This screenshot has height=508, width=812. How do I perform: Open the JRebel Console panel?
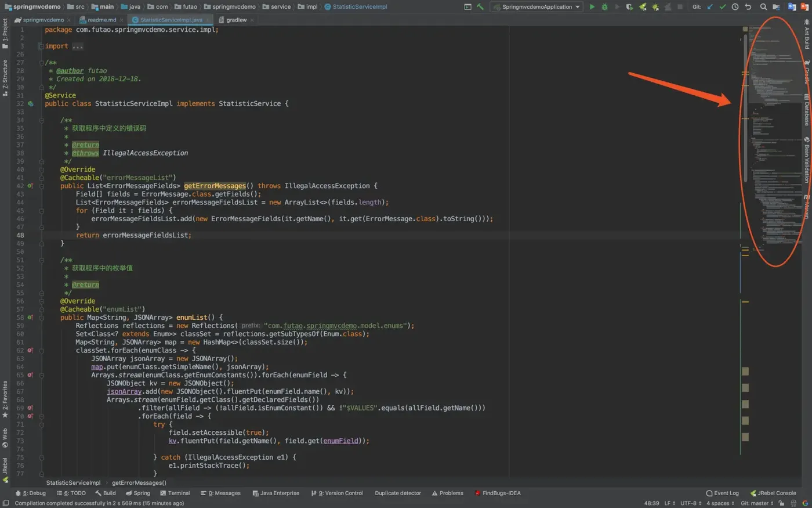pyautogui.click(x=773, y=493)
